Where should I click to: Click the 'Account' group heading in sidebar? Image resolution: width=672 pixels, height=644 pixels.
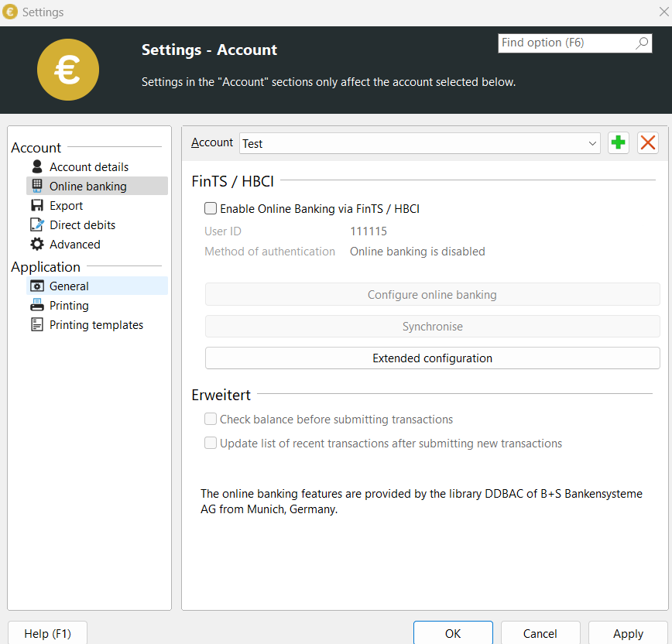[x=36, y=147]
